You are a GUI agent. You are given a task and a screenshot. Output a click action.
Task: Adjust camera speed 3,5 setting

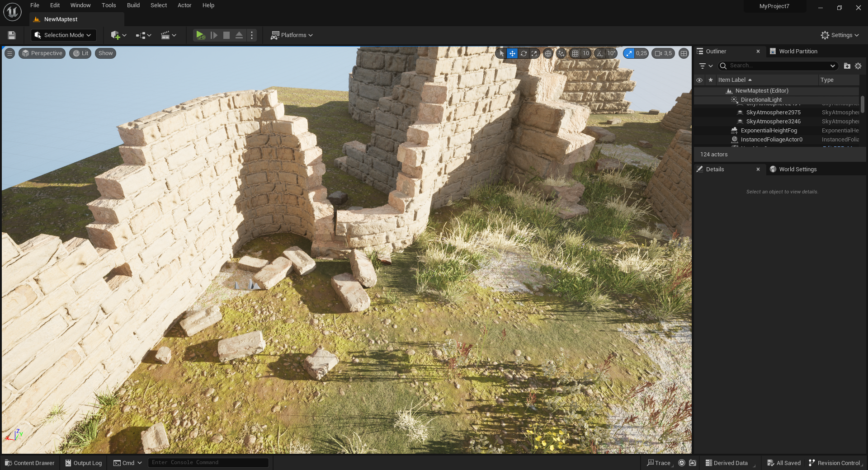click(x=663, y=53)
